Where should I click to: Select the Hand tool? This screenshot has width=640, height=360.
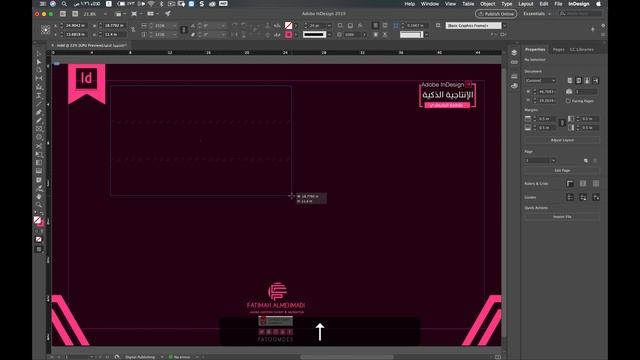(39, 196)
